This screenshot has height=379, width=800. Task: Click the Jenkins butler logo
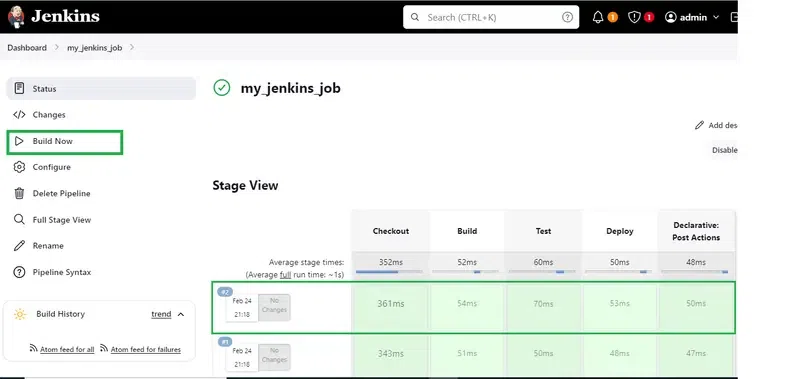click(x=16, y=17)
